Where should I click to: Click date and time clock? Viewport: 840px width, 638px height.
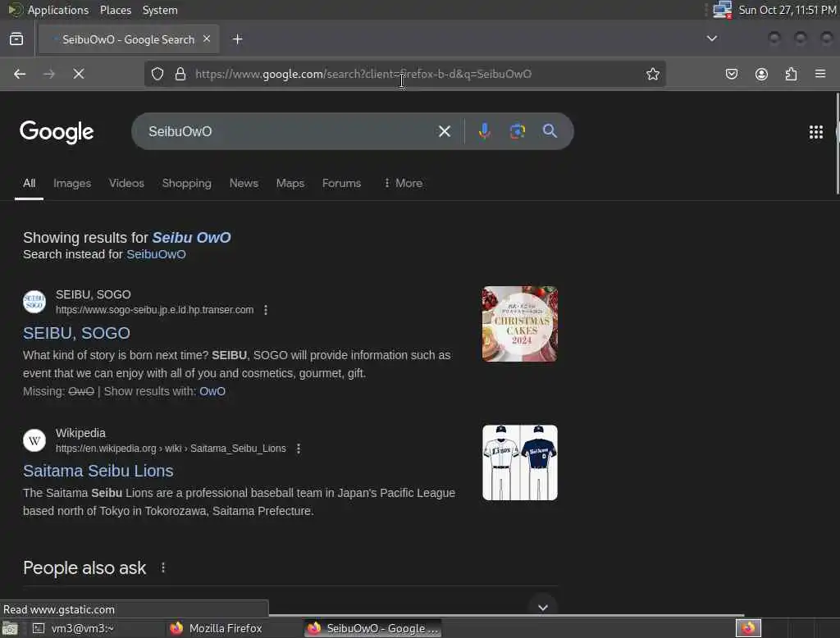tap(787, 10)
